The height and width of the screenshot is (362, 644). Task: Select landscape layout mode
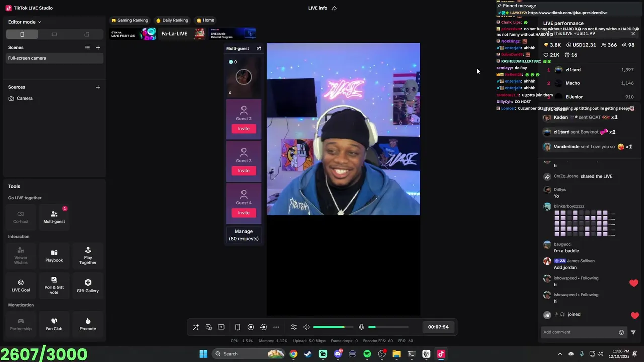point(54,34)
